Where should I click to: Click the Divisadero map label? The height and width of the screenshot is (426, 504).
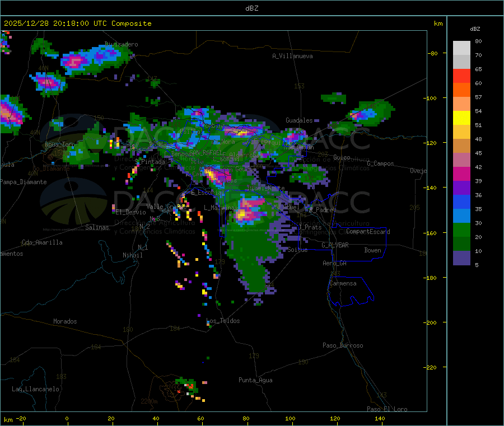122,44
